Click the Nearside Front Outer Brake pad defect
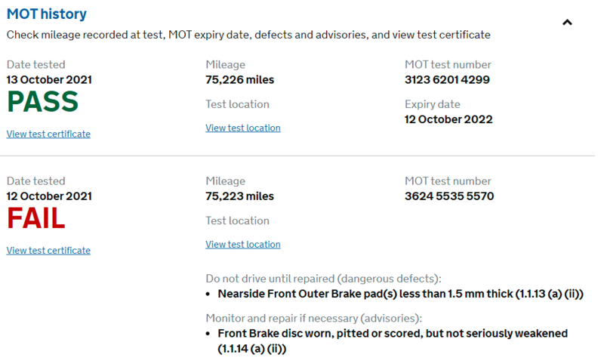 pos(400,294)
